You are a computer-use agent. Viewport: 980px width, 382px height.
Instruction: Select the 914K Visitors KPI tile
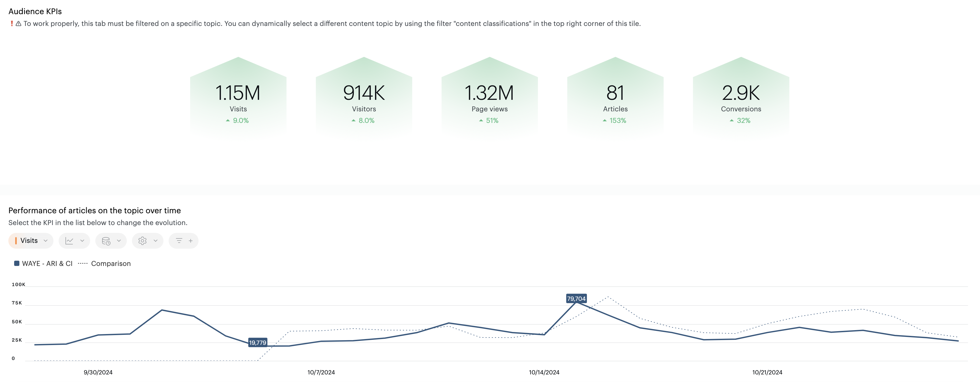(364, 99)
